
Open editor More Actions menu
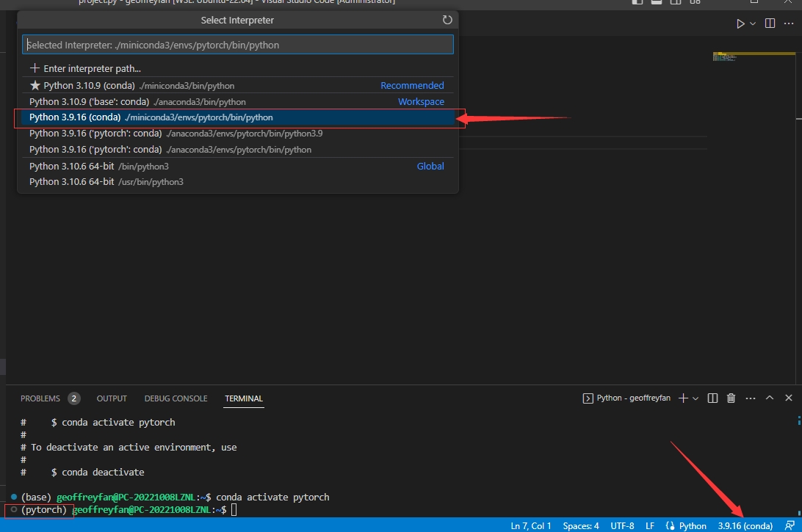789,23
